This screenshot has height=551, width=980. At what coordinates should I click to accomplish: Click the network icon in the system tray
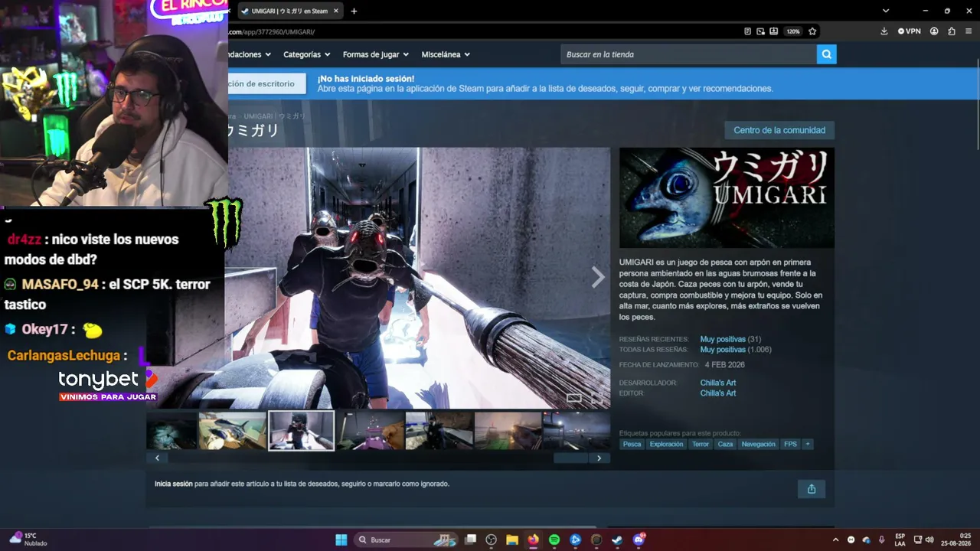(x=918, y=540)
